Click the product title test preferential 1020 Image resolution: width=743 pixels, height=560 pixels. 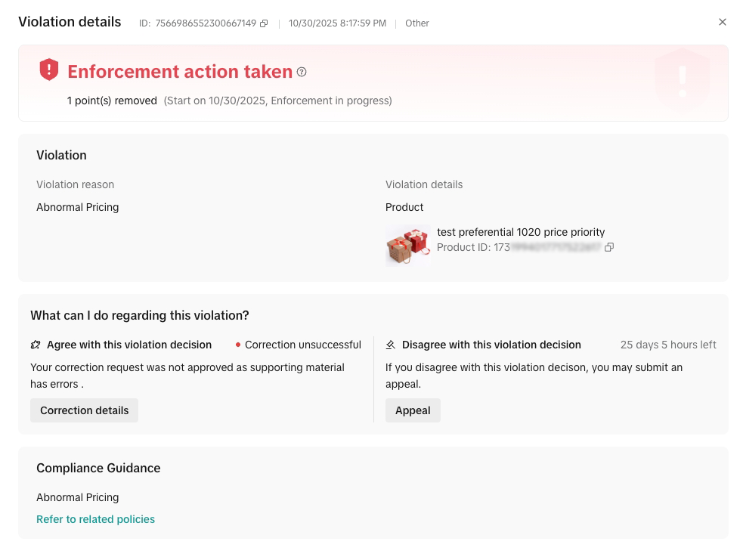click(521, 232)
